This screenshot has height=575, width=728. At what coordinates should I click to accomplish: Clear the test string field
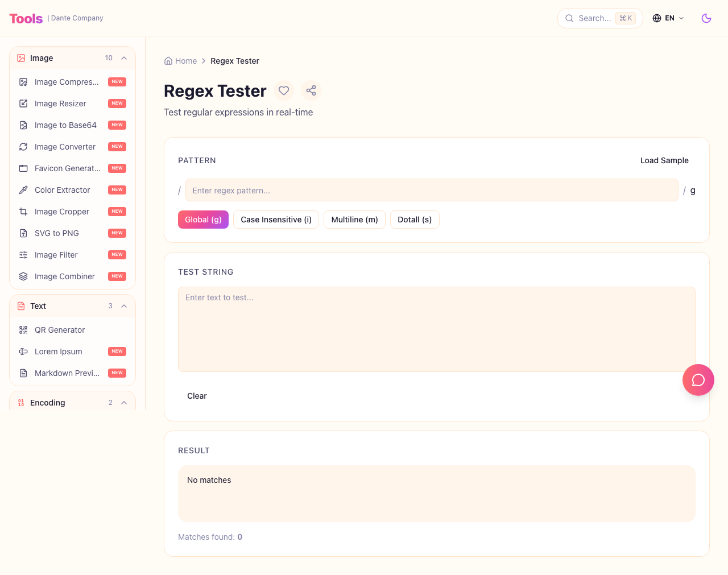(x=197, y=396)
